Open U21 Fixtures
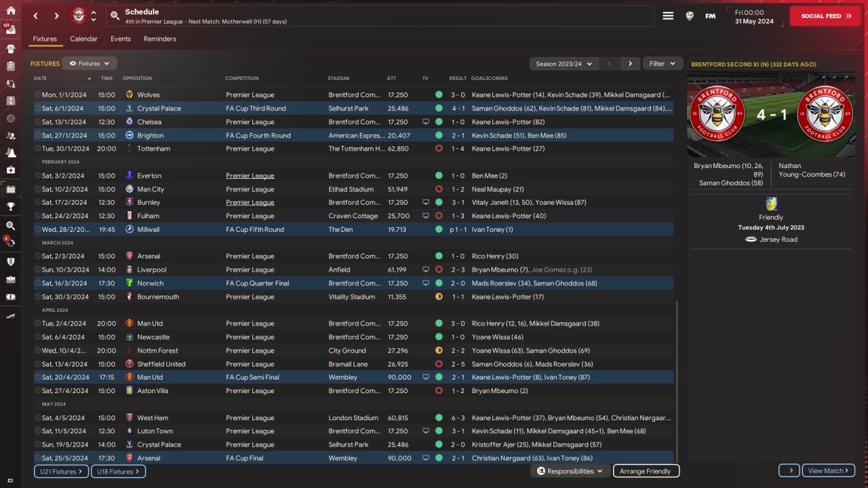The image size is (868, 488). [x=62, y=471]
